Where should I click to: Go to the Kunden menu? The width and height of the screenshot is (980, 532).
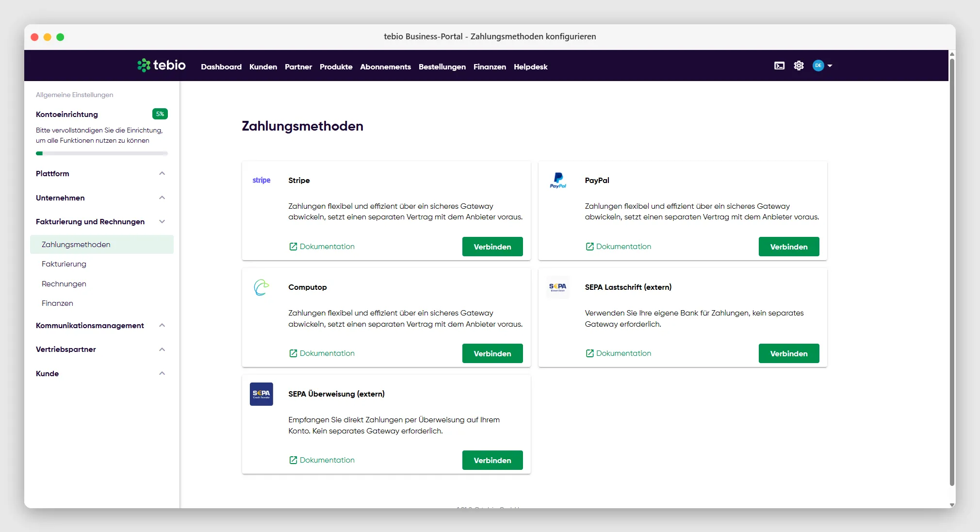click(x=263, y=66)
